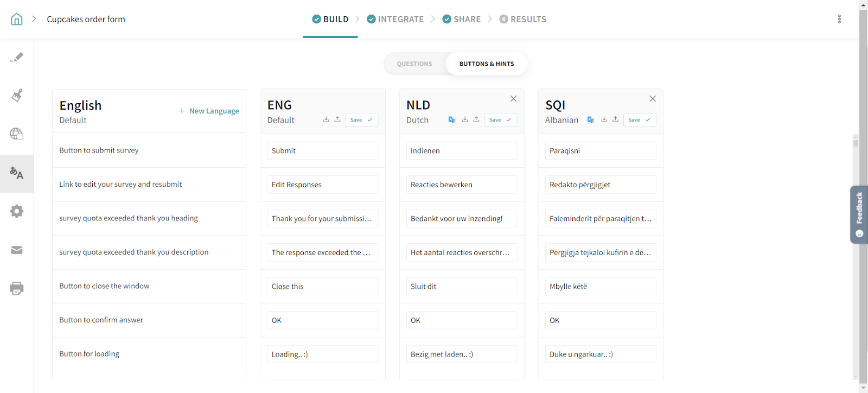The width and height of the screenshot is (868, 393).
Task: Open the Feedback side tab
Action: [859, 214]
